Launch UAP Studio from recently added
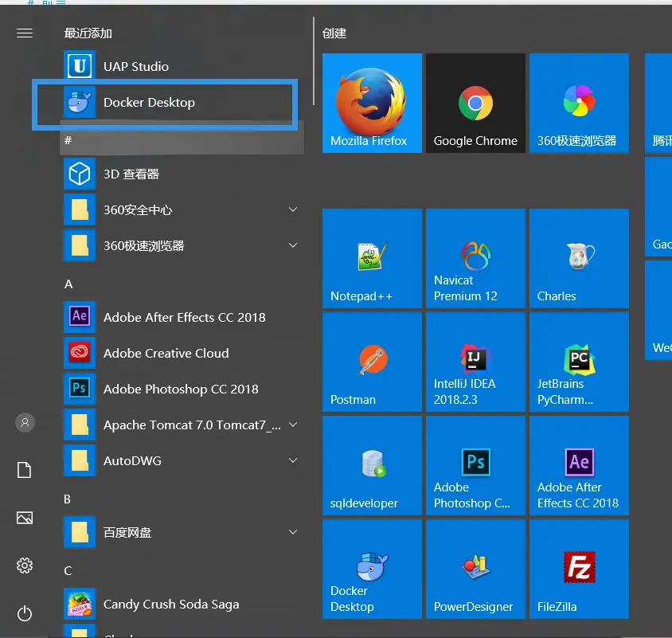 [x=182, y=66]
